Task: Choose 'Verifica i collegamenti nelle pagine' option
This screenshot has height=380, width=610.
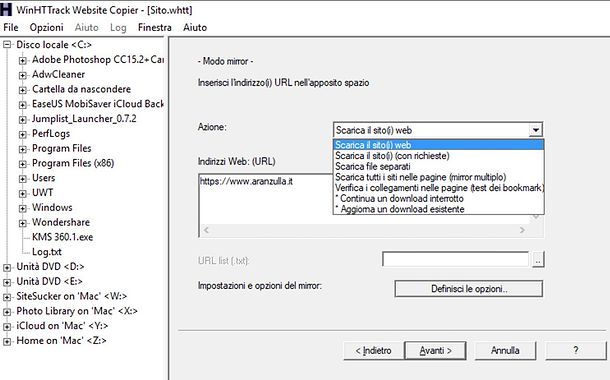Action: pos(438,188)
